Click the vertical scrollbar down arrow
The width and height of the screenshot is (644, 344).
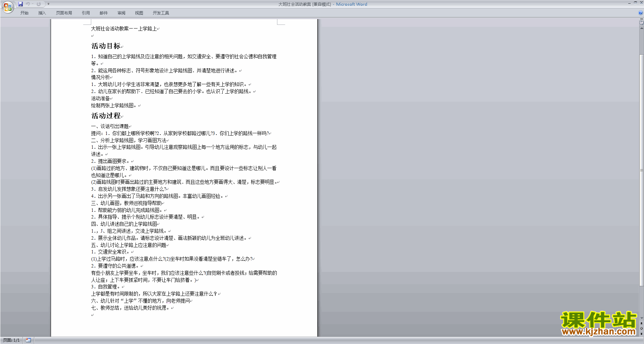pyautogui.click(x=641, y=318)
